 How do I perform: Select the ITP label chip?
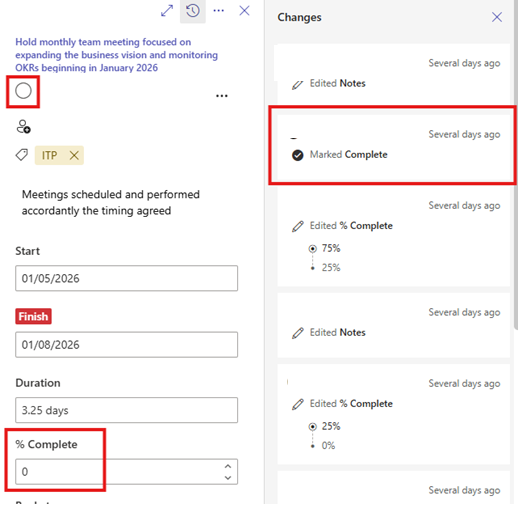59,155
